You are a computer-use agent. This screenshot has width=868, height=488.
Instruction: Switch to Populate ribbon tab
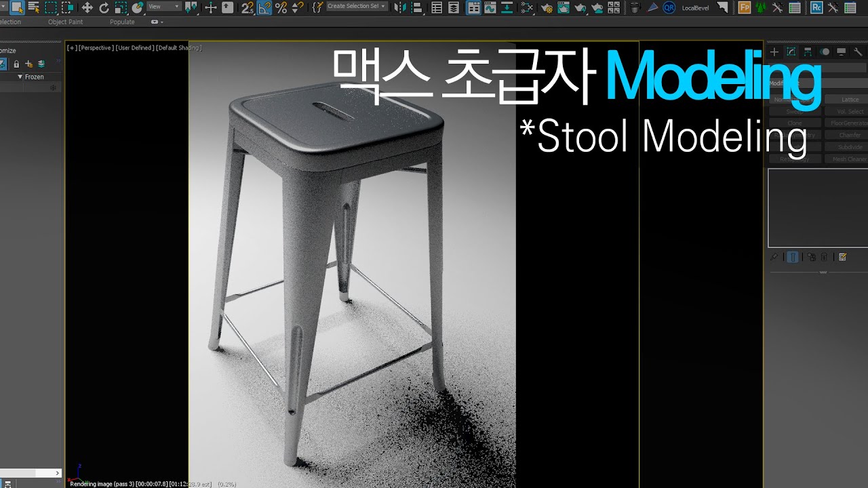[x=122, y=22]
